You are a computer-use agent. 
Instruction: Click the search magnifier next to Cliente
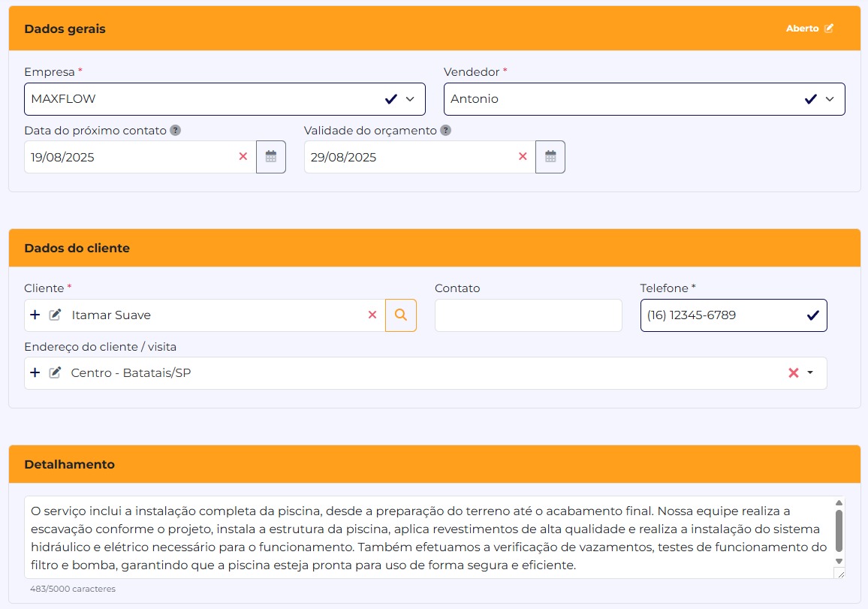401,315
